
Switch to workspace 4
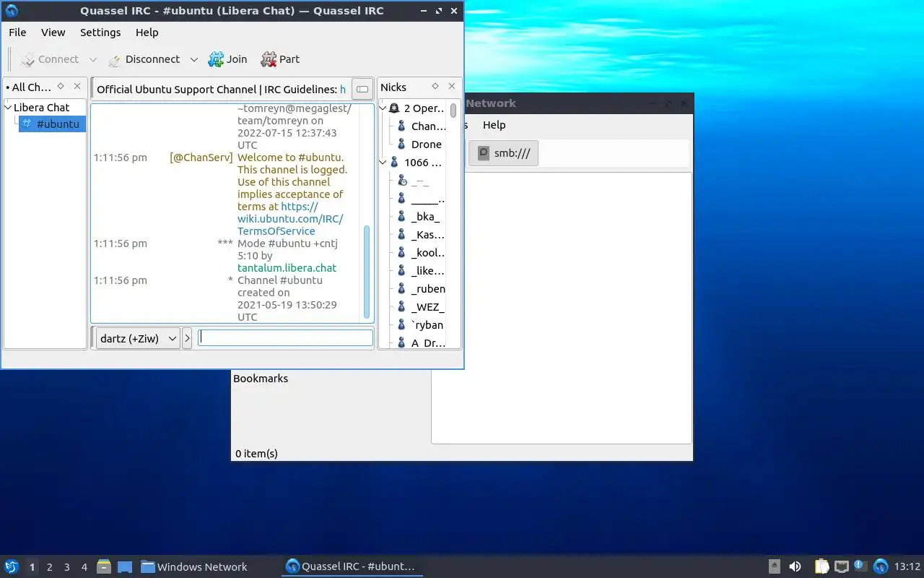[x=84, y=567]
